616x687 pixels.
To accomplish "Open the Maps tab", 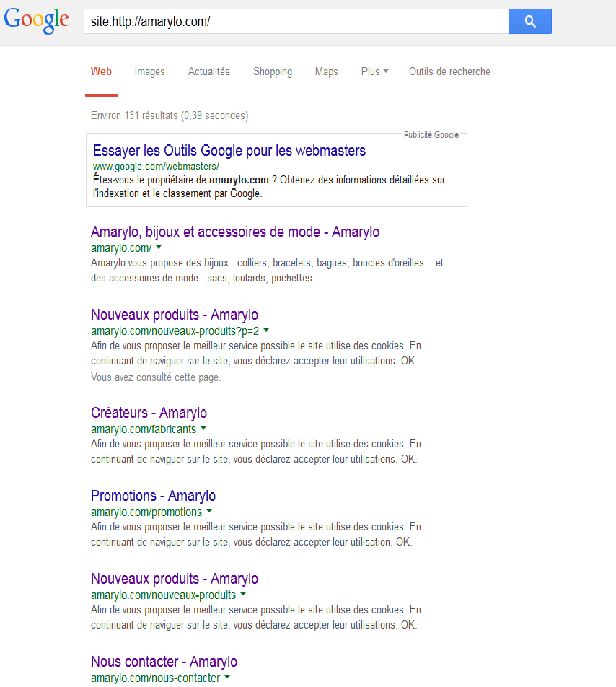I will (326, 71).
